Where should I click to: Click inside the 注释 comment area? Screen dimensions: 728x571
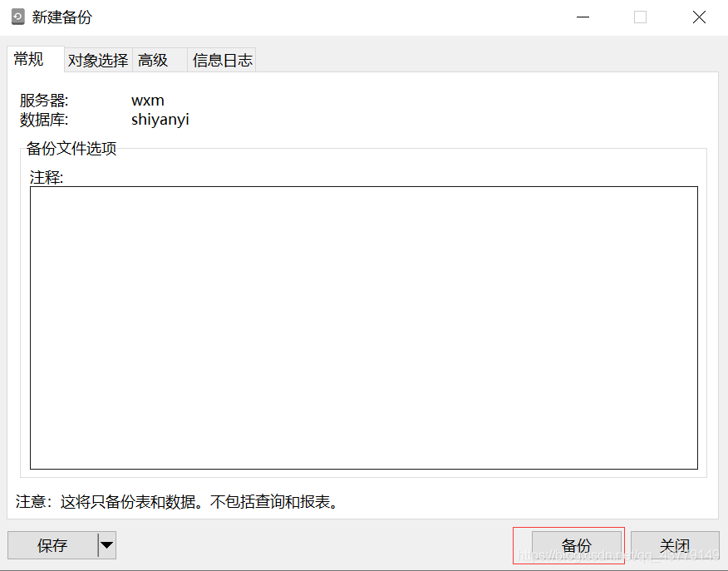[x=364, y=328]
